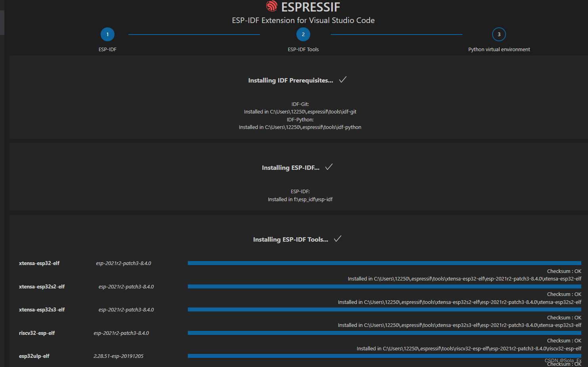Click the xtensa-esp32s3-elf progress bar
Viewport: 588px width, 367px height.
coord(384,309)
